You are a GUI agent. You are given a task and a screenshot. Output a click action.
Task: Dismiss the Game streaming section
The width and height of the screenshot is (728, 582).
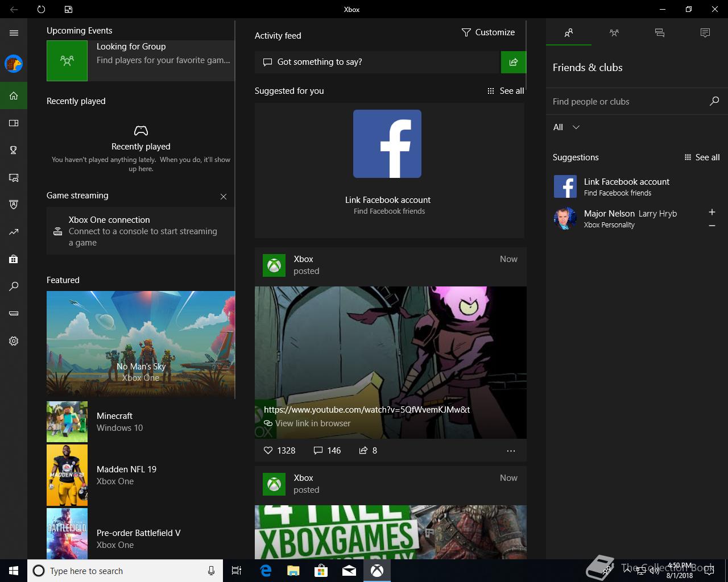coord(224,197)
